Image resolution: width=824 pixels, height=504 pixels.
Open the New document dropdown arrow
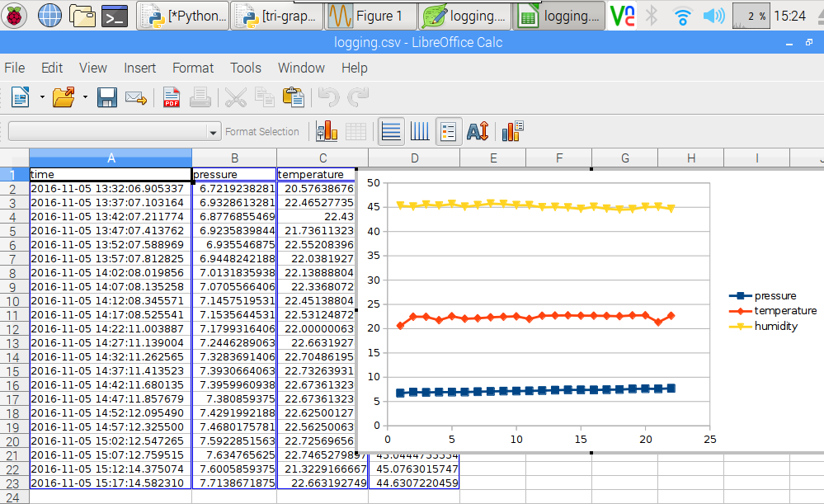(41, 98)
